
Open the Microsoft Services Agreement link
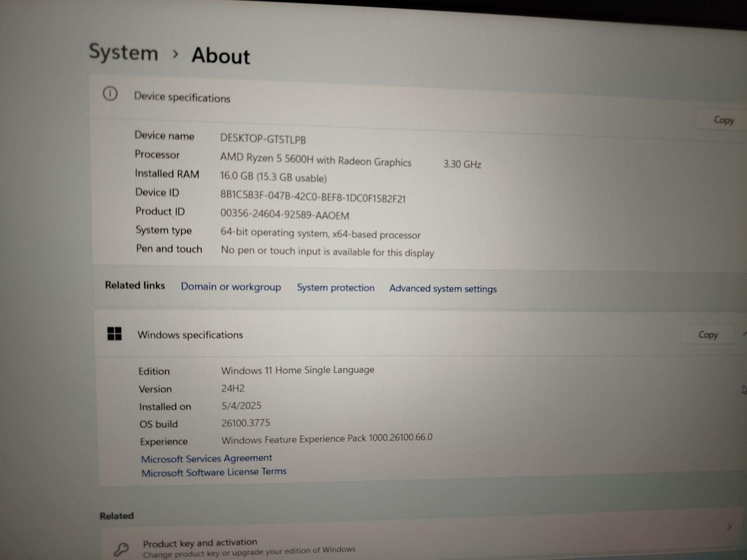[x=206, y=458]
